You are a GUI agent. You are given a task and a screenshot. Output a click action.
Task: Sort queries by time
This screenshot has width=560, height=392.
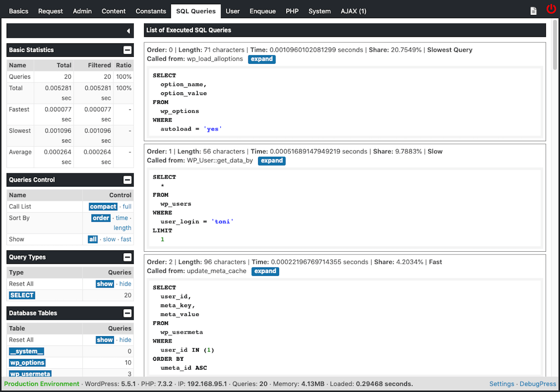(x=121, y=218)
